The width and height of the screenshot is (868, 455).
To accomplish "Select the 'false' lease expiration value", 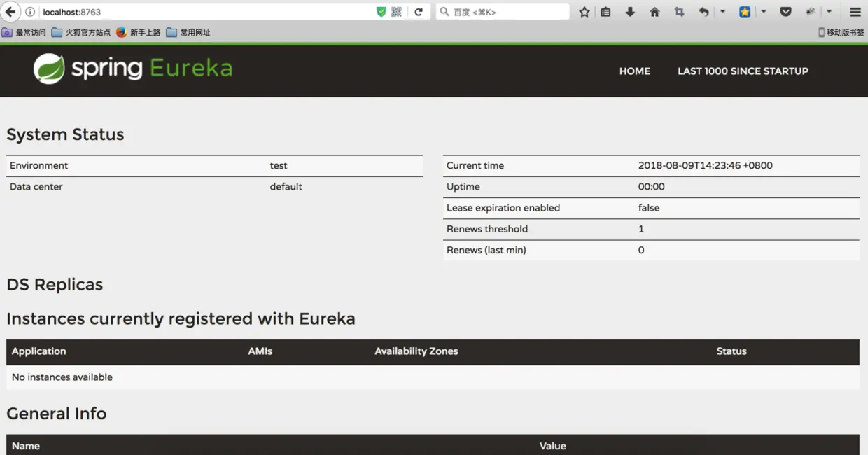I will (x=649, y=208).
